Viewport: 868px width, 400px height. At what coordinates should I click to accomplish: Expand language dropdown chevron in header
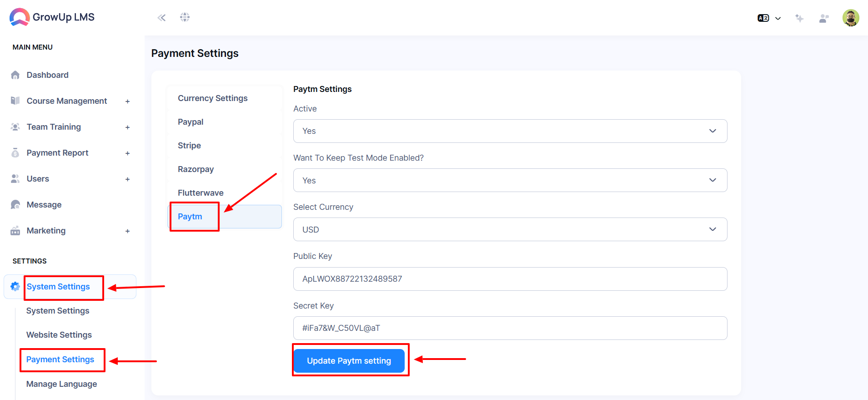tap(778, 18)
